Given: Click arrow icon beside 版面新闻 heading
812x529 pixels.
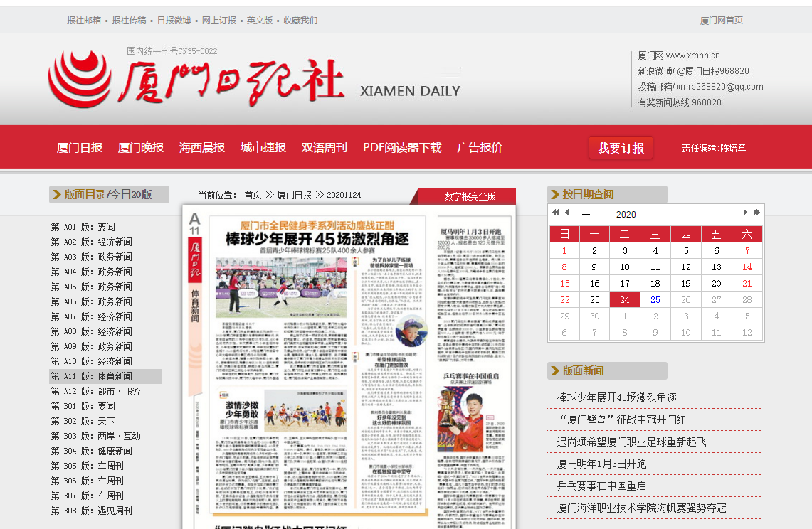Looking at the screenshot, I should coord(554,371).
